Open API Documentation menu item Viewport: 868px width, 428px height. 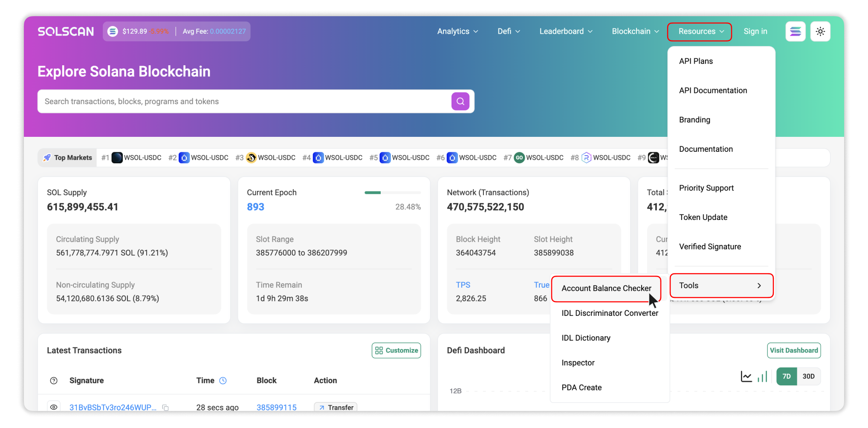tap(713, 90)
